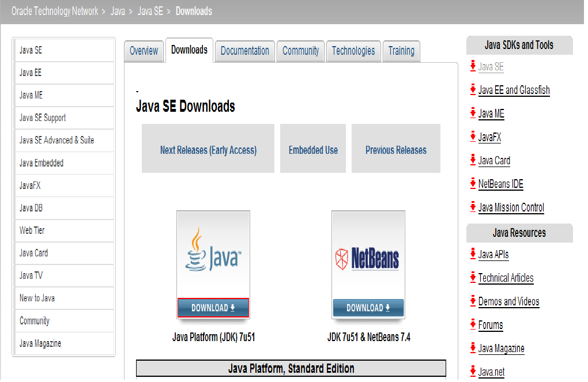The image size is (588, 382).
Task: Click the red arrow icon beside Java.net
Action: click(473, 371)
